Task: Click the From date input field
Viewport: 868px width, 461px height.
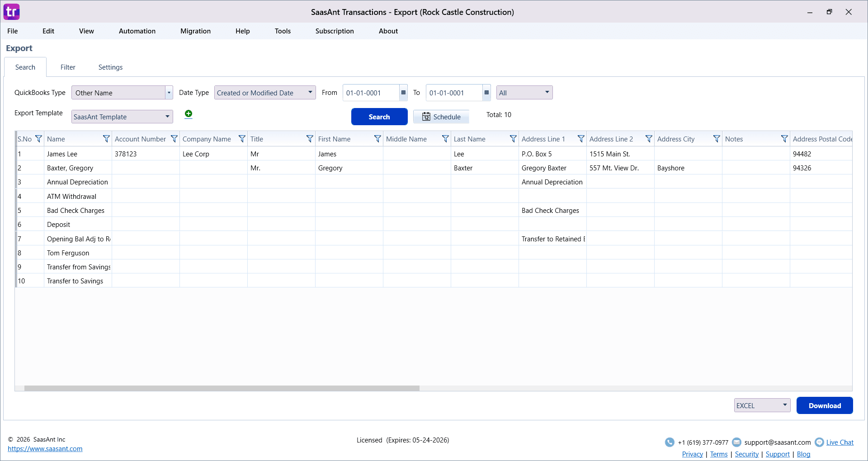Action: point(371,93)
